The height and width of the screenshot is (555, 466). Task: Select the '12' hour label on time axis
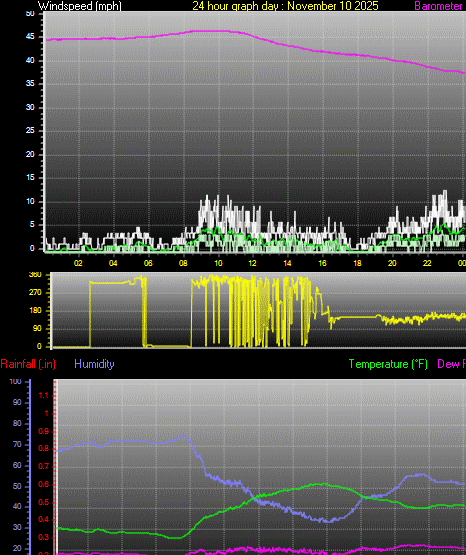click(252, 263)
